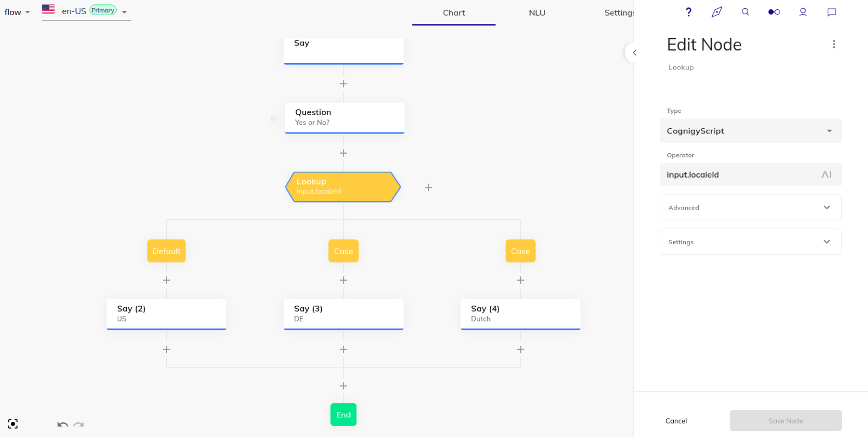Click Cancel in Edit Node panel
This screenshot has height=437, width=868.
[676, 421]
